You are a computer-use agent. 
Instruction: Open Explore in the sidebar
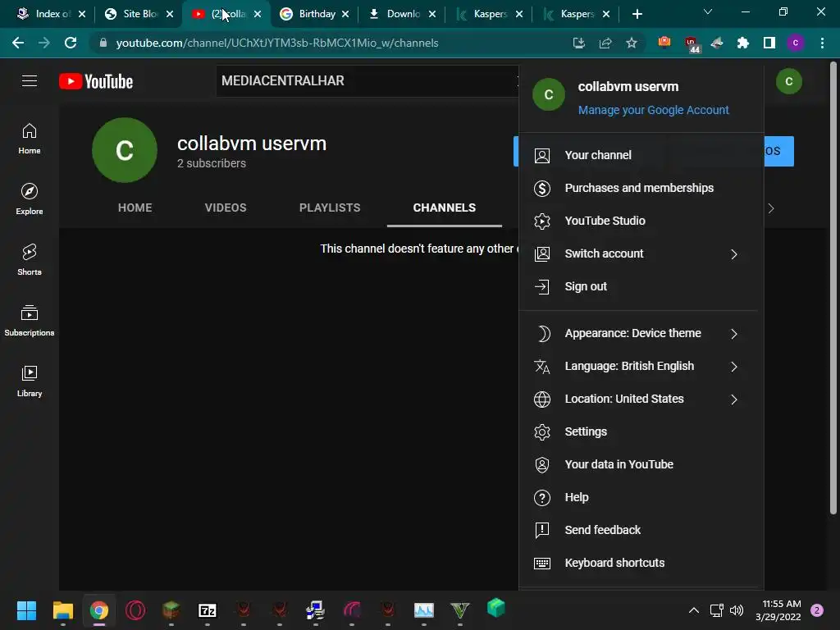[30, 199]
